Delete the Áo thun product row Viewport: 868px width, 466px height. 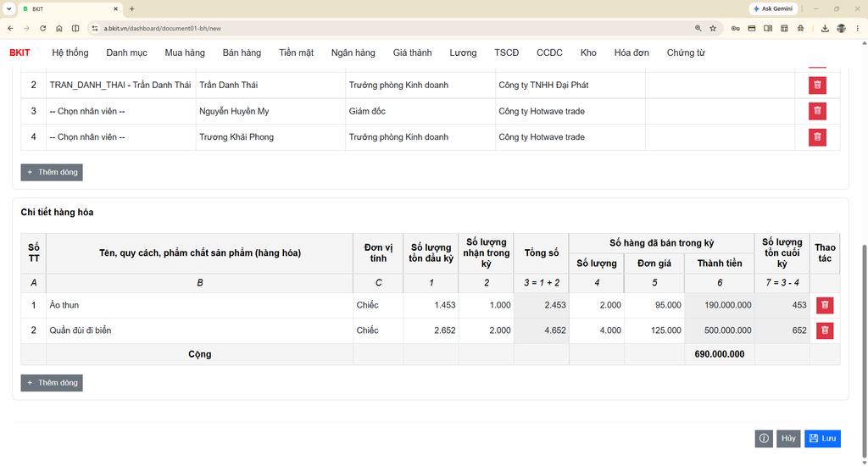point(824,305)
